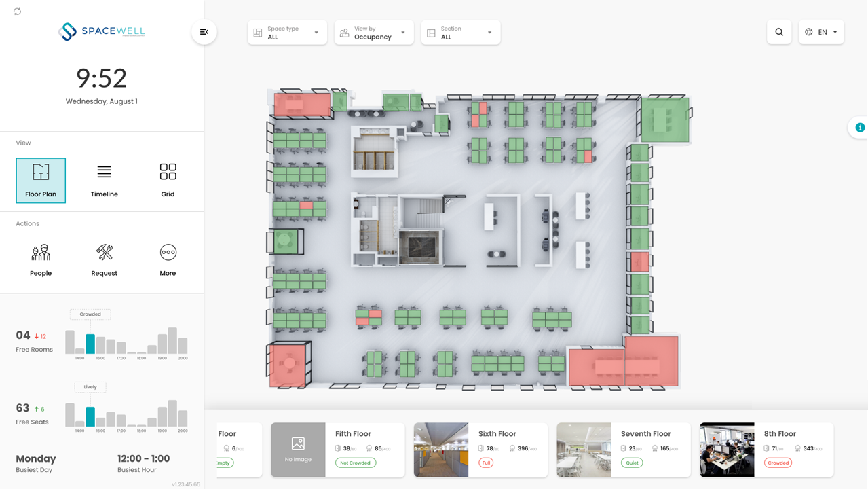Select the Seventh Floor card
868x489 pixels.
[624, 450]
